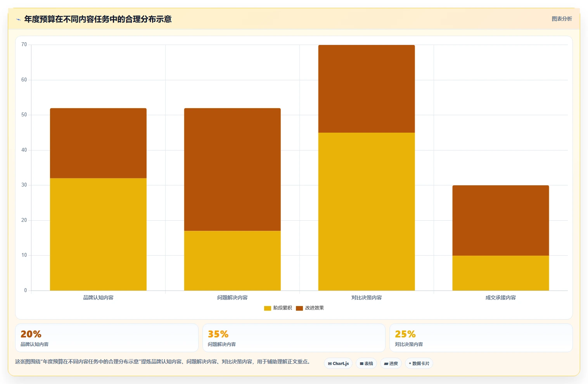
Task: Click the 对比决策内容 x-axis label
Action: click(x=367, y=298)
